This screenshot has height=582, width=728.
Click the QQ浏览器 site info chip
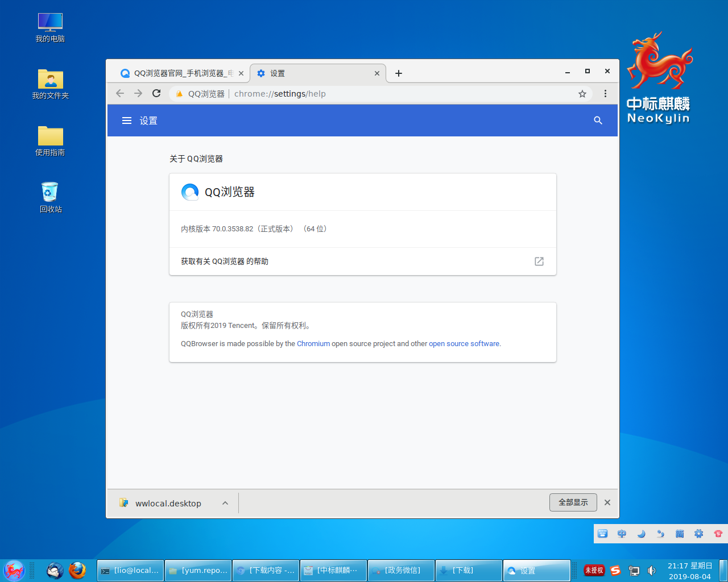click(x=200, y=94)
